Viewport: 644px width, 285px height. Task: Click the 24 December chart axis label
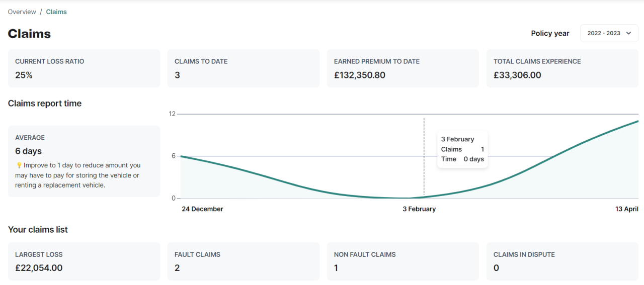point(202,209)
